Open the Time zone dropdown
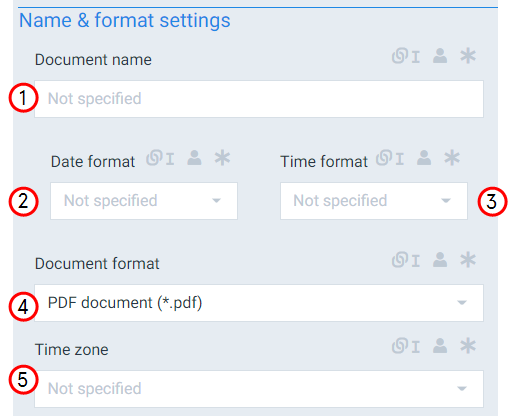 click(x=259, y=389)
